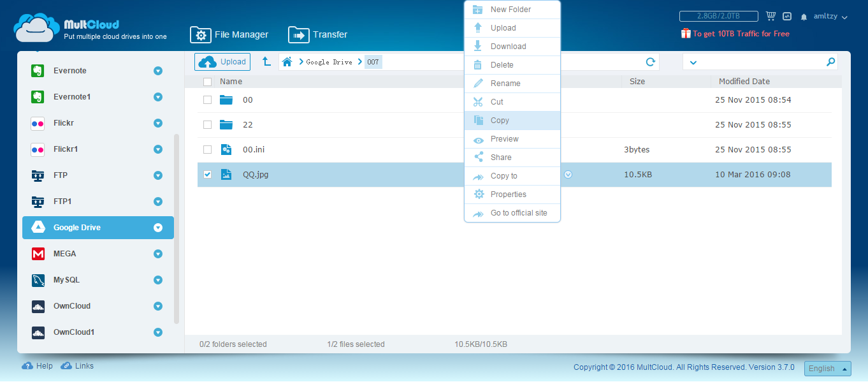868x382 pixels.
Task: Select Copy from context menu
Action: 512,121
